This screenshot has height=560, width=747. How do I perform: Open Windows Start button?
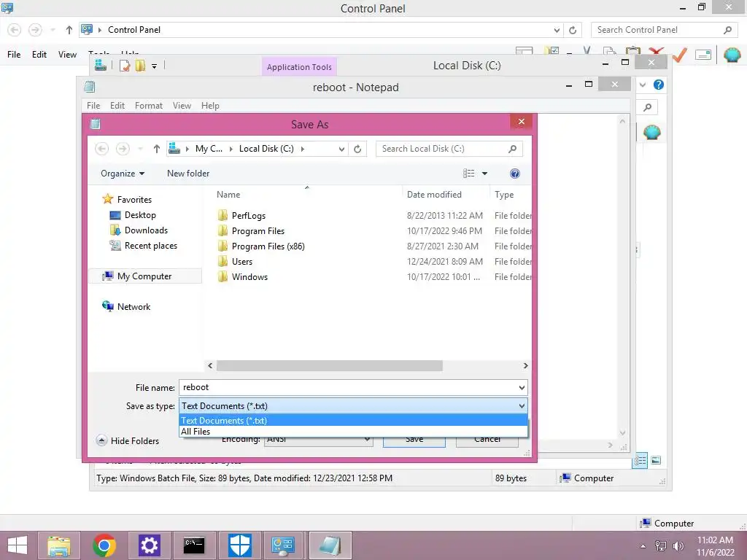(18, 545)
